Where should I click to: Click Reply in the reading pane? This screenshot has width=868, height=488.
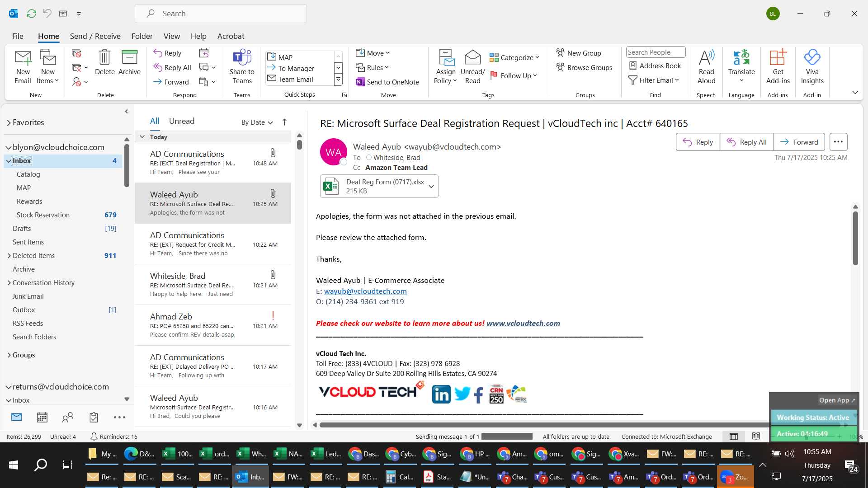click(x=698, y=142)
